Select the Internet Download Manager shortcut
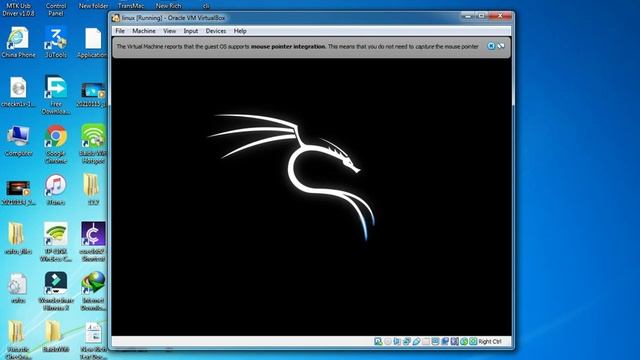 pyautogui.click(x=93, y=291)
